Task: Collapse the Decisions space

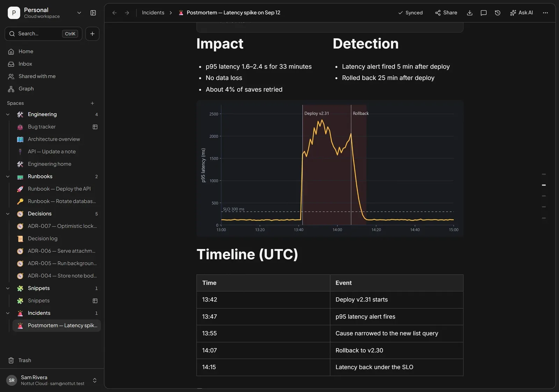Action: tap(8, 214)
